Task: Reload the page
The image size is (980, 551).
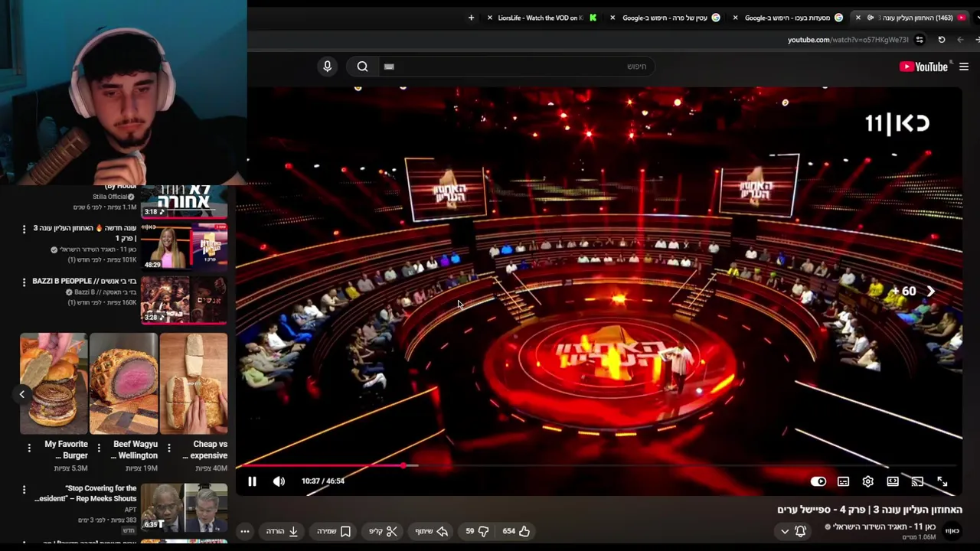Action: [x=942, y=40]
